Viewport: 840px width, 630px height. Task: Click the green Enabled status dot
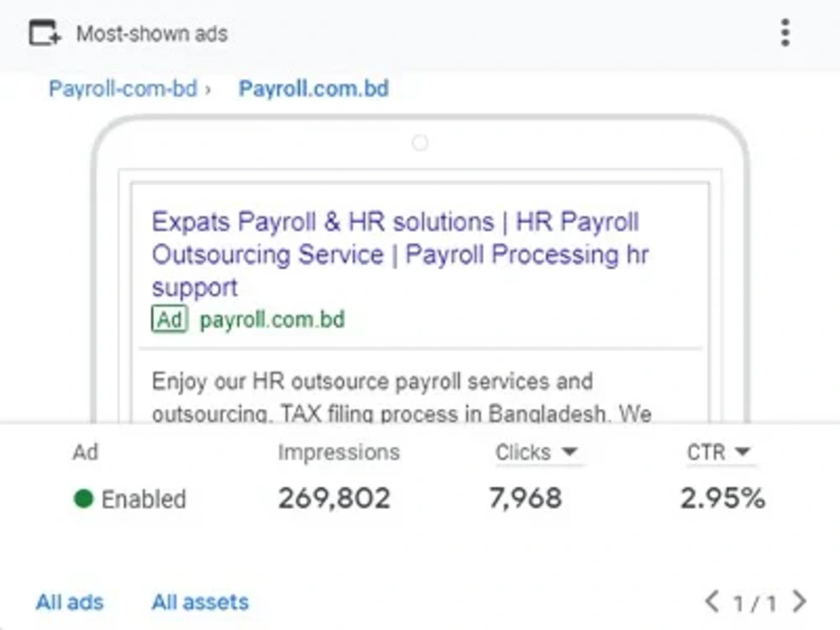(x=83, y=499)
